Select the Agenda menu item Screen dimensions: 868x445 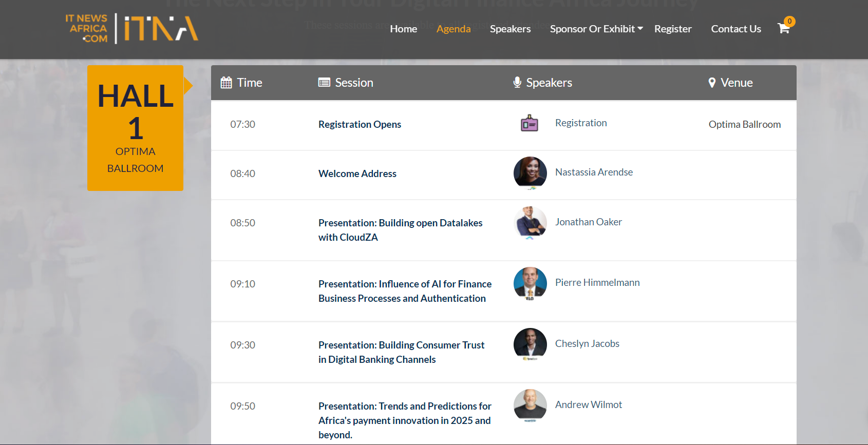click(x=453, y=29)
